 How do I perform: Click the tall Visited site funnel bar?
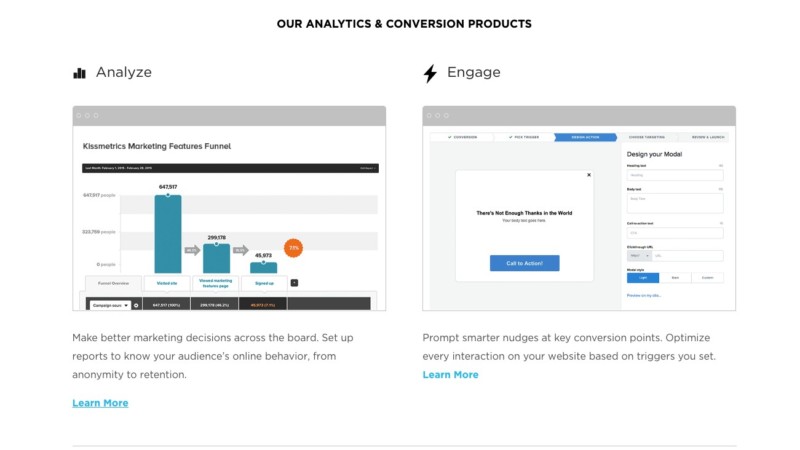pos(167,233)
